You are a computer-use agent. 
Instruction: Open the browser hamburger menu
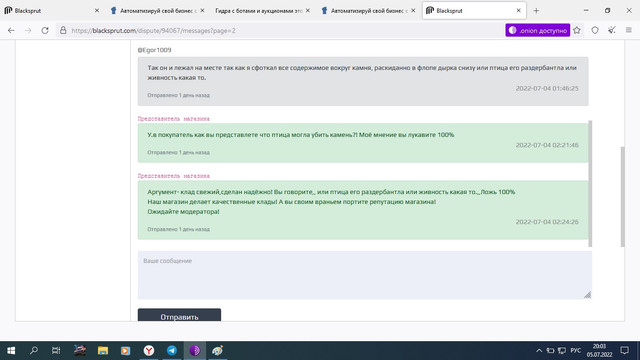pyautogui.click(x=629, y=30)
